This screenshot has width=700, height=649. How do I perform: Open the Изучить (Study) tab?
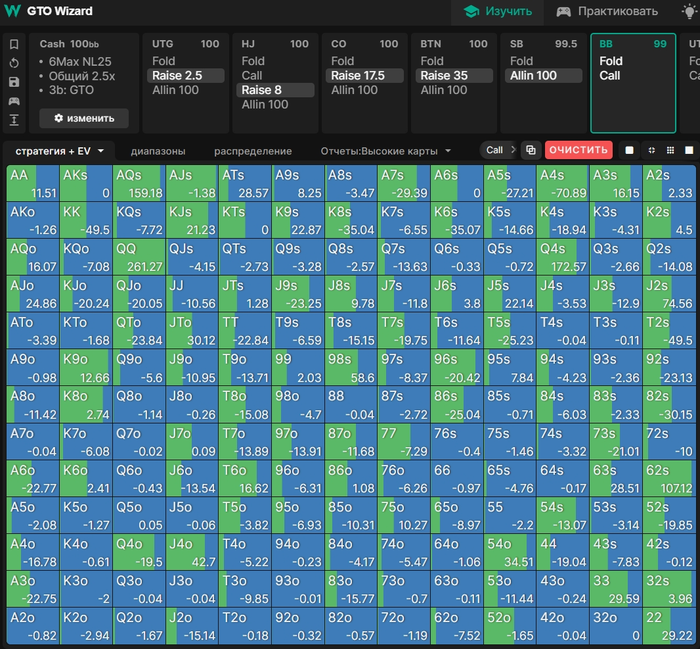(498, 11)
